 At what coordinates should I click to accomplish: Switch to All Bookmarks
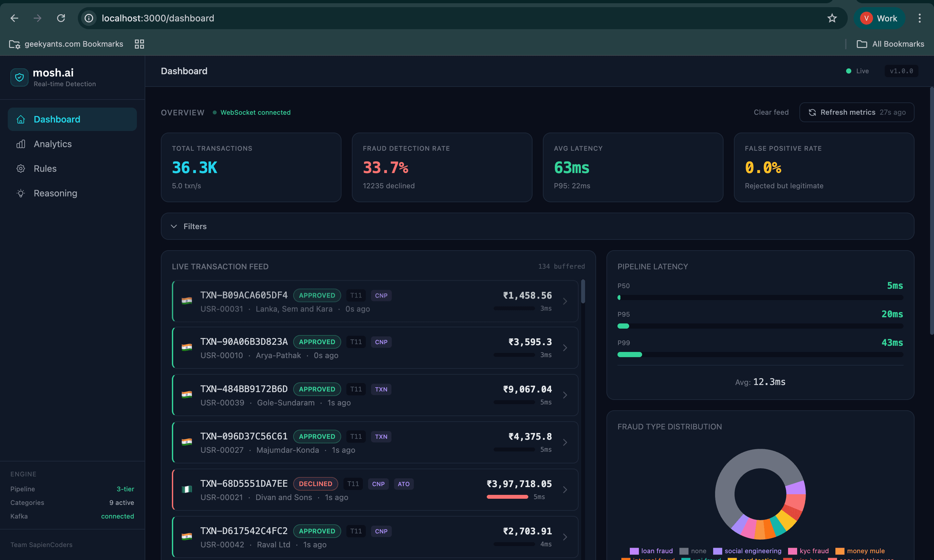(891, 44)
